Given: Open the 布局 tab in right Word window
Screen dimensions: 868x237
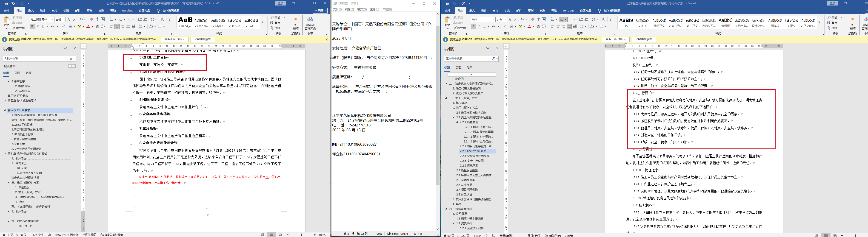Looking at the screenshot, I should 495,11.
